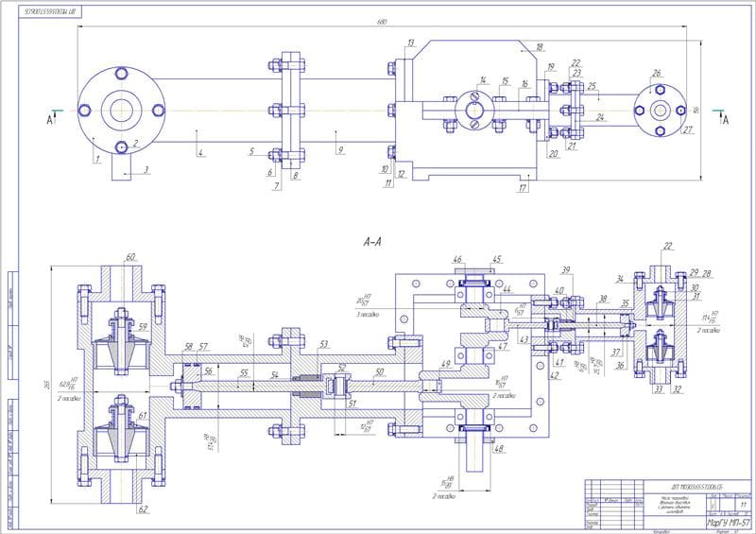Select callout "55" on the plunger rod
The width and height of the screenshot is (756, 534).
pyautogui.click(x=244, y=373)
